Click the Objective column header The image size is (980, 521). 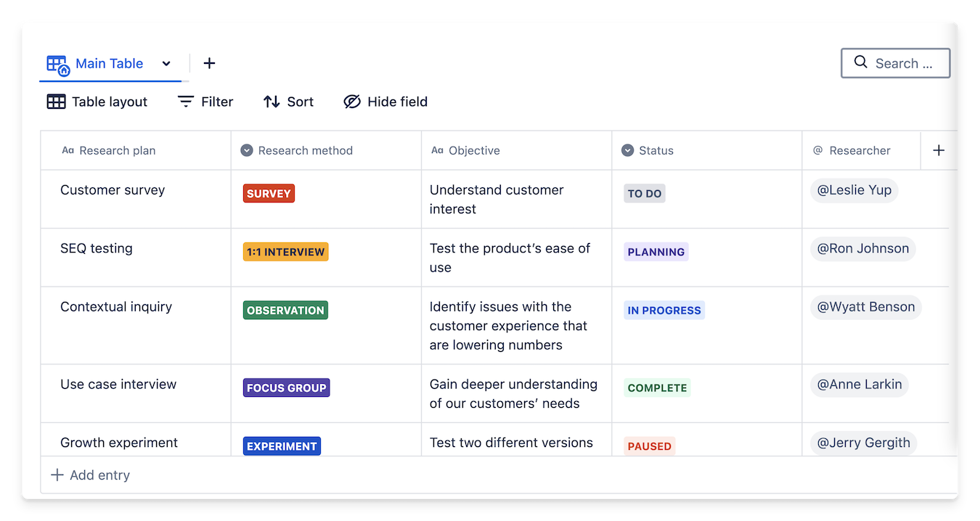(x=474, y=151)
